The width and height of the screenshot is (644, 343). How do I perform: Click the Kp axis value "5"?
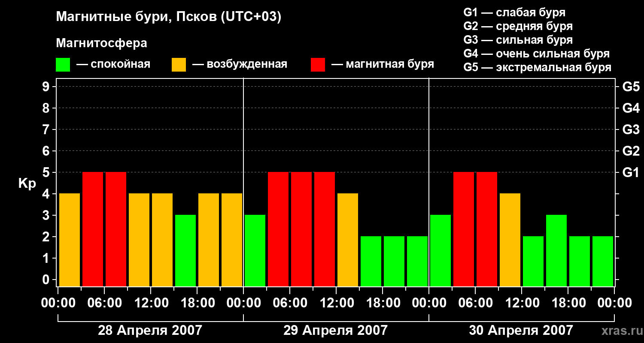[x=47, y=172]
